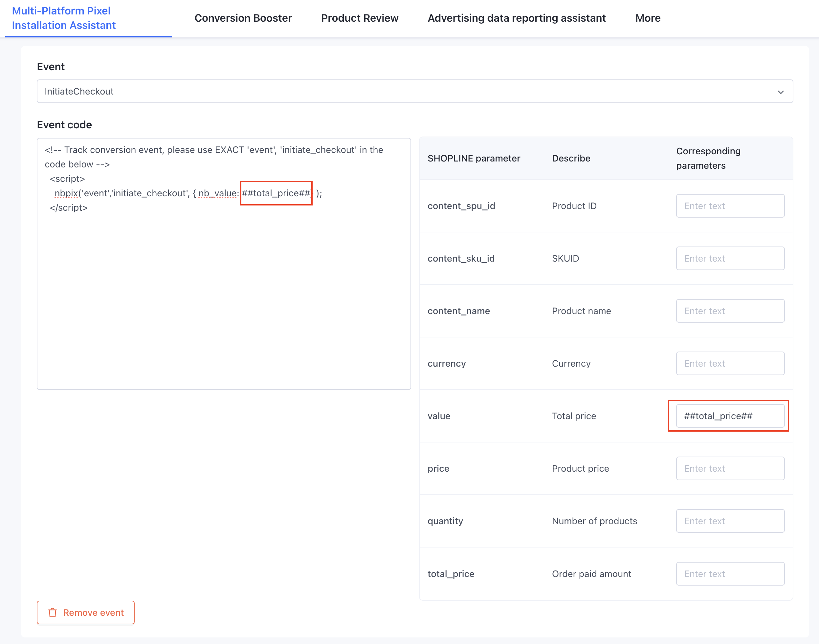Click the nbpix function name in code

[x=66, y=193]
